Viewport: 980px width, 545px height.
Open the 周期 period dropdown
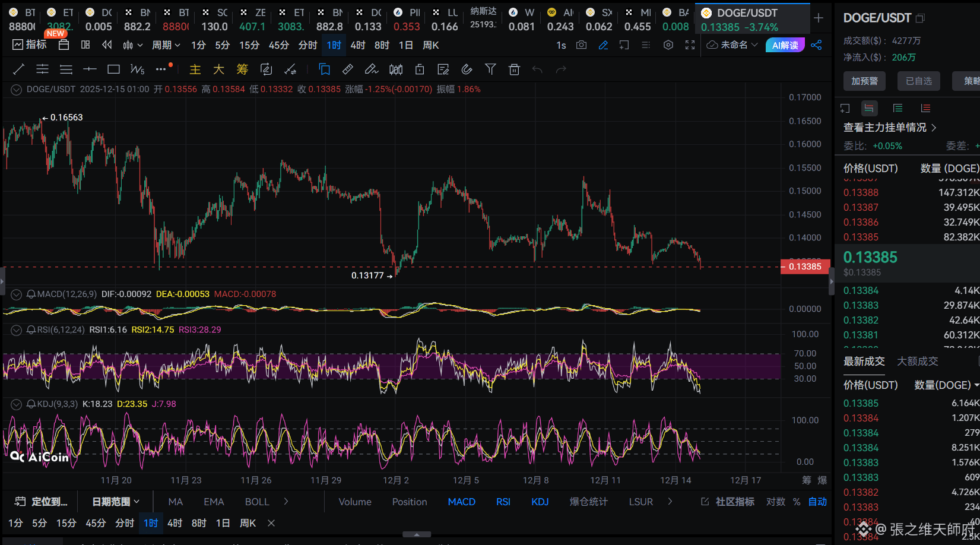tap(166, 45)
